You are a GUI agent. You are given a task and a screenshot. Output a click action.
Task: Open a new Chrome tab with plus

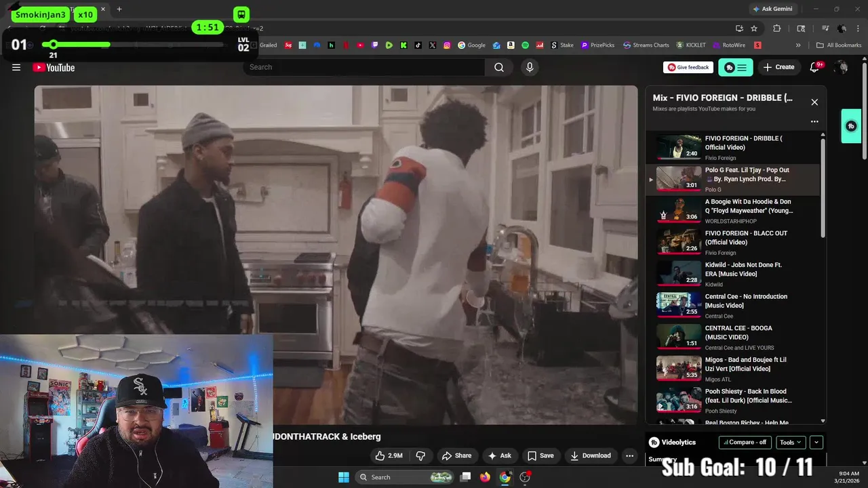point(119,9)
